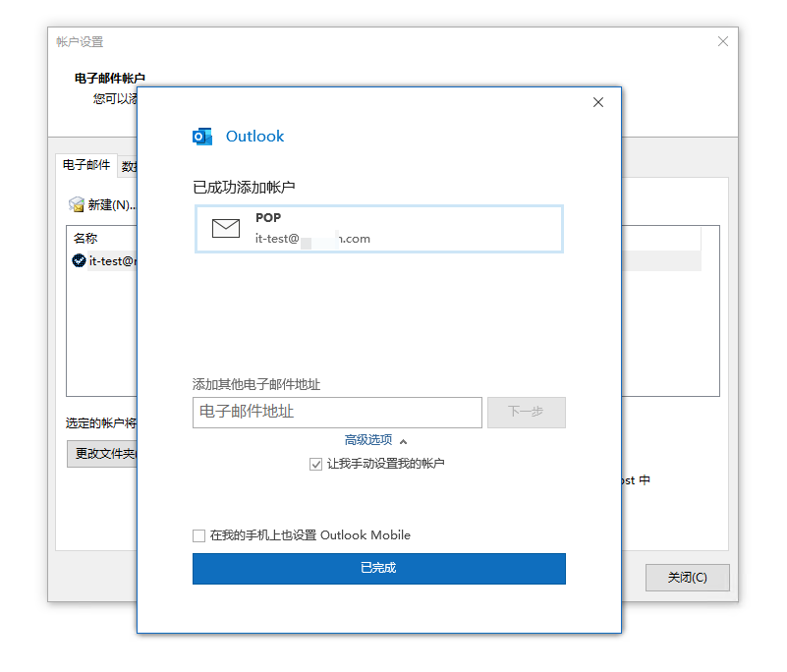Screen dimensions: 787x672
Task: Click the 添加其他电子邮件地址 label
Action: (x=256, y=384)
